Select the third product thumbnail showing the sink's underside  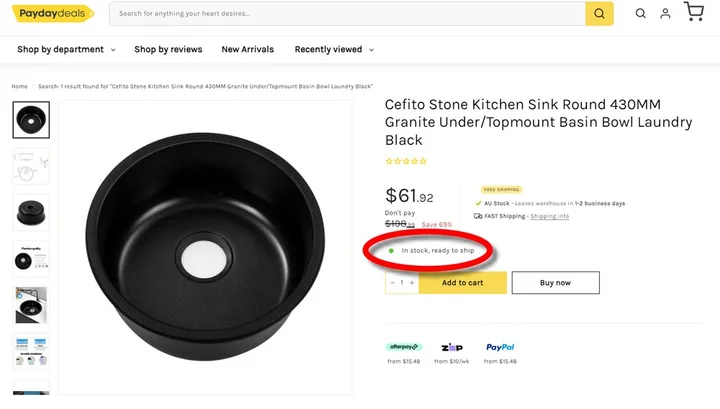tap(31, 212)
